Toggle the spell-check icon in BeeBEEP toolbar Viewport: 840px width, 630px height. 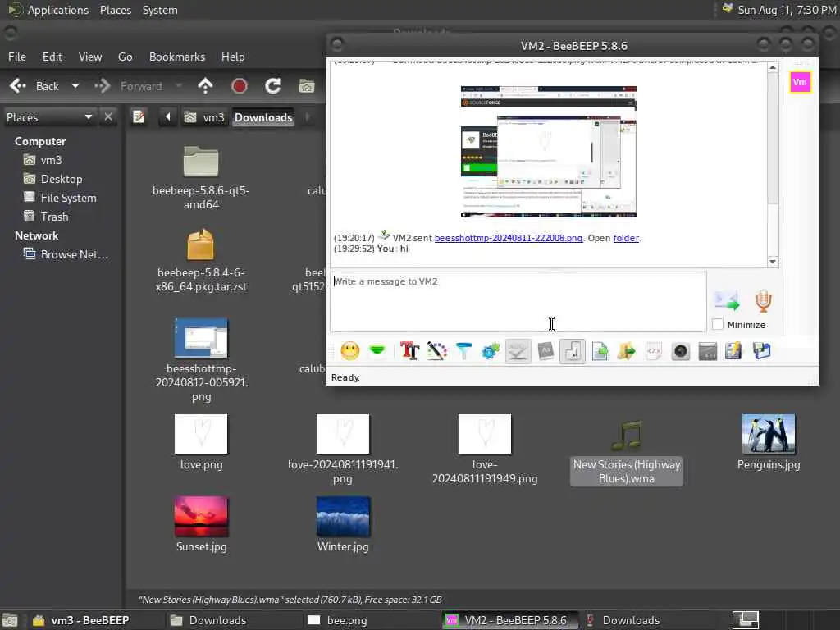point(518,351)
